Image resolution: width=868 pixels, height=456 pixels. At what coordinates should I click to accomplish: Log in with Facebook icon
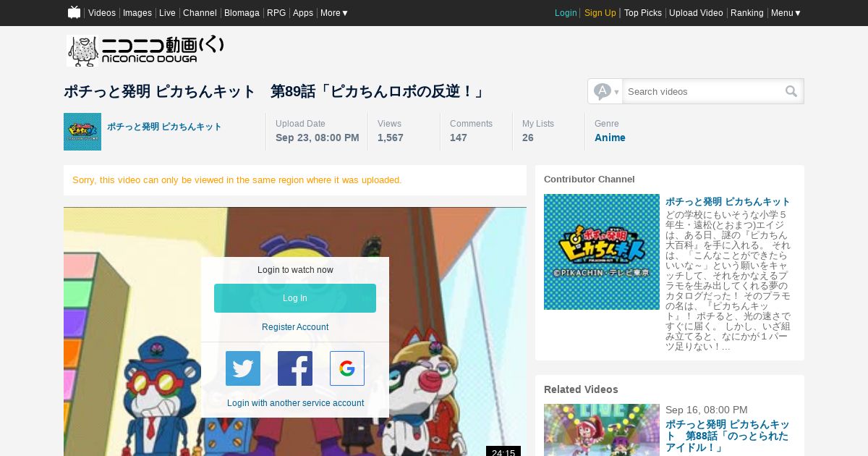coord(295,368)
